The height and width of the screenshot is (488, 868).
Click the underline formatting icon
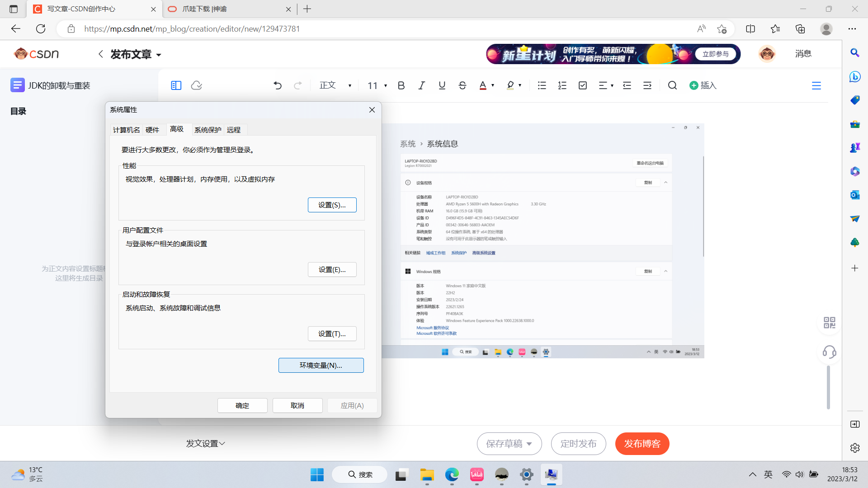point(442,85)
